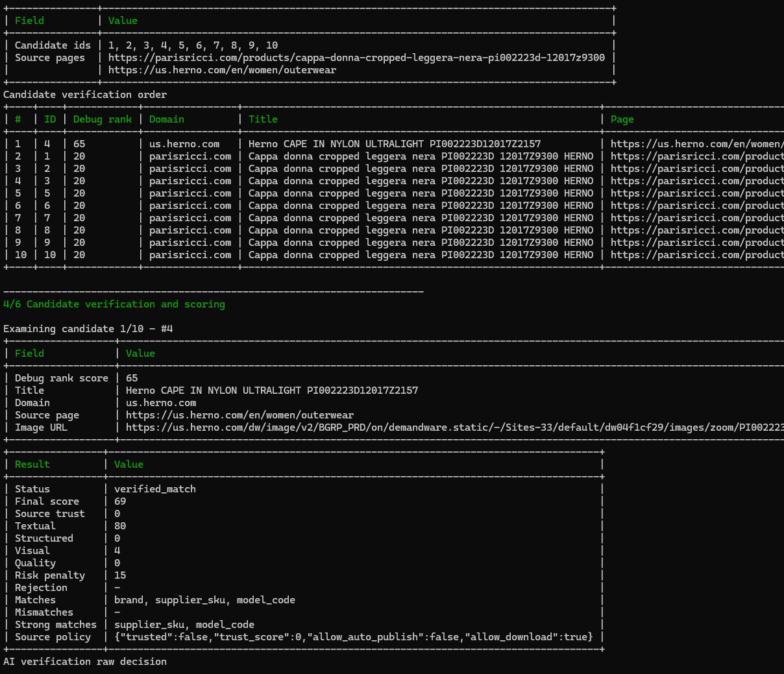Image resolution: width=784 pixels, height=674 pixels.
Task: Select the parisricci.com source page URL
Action: click(x=356, y=58)
